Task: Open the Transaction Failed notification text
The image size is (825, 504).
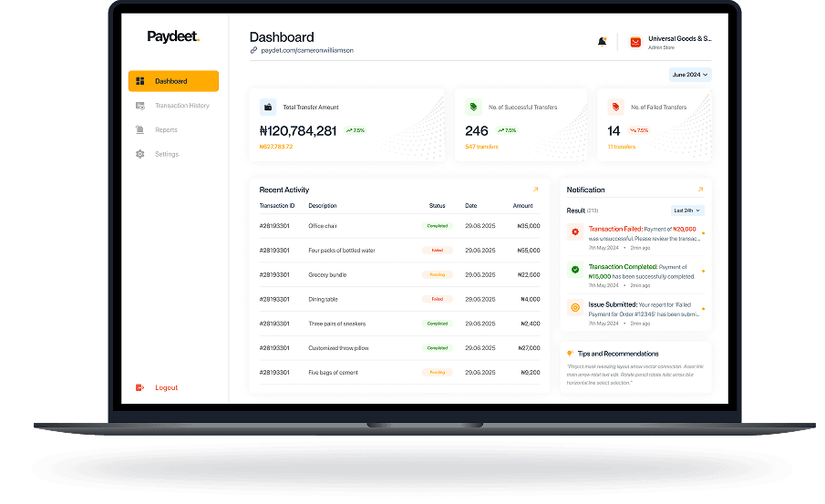Action: click(x=645, y=233)
